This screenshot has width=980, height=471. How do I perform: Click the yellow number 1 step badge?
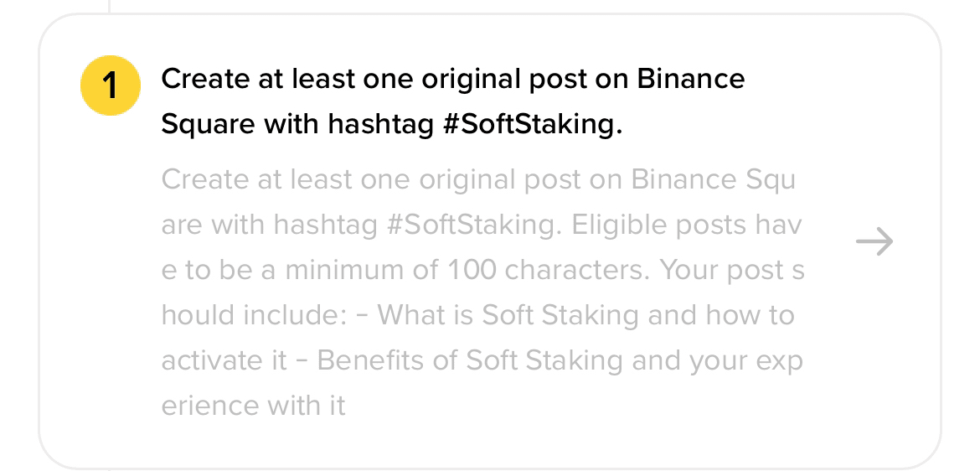111,85
